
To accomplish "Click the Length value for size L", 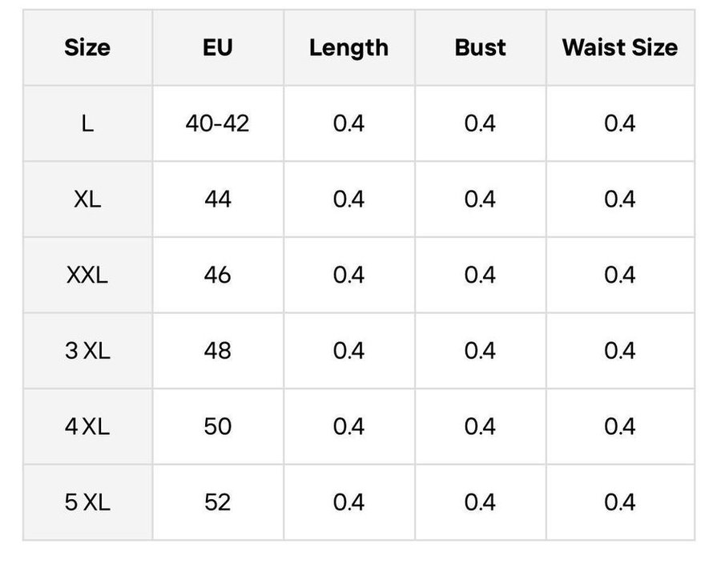I will (348, 123).
